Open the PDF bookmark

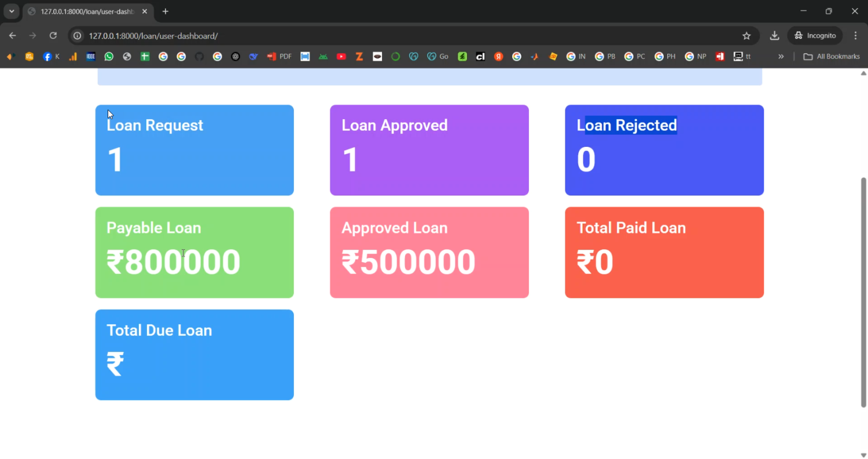279,57
